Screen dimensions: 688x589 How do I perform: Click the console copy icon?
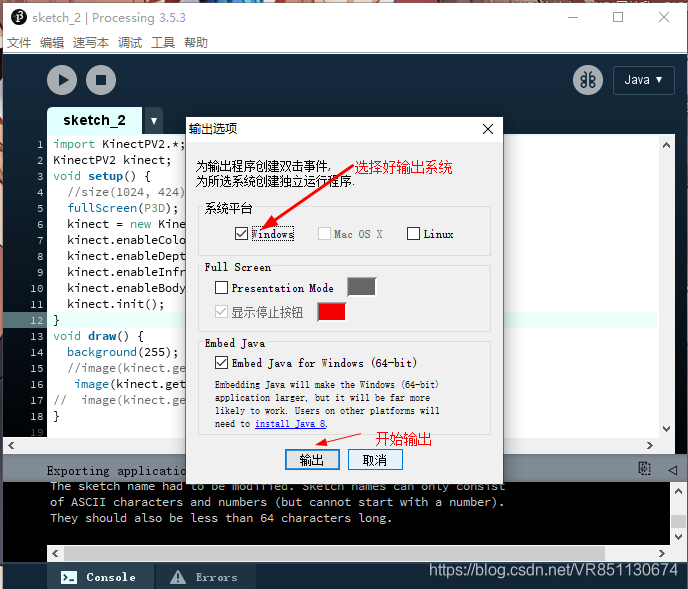coord(644,469)
